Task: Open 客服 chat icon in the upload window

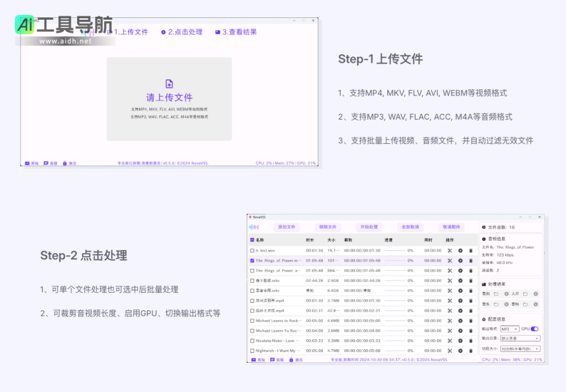Action: 46,163
